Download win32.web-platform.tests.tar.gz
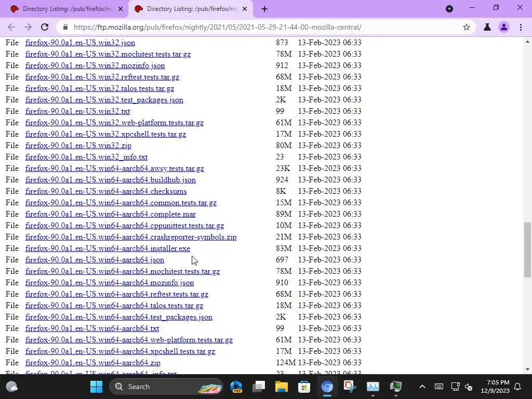 (x=114, y=123)
